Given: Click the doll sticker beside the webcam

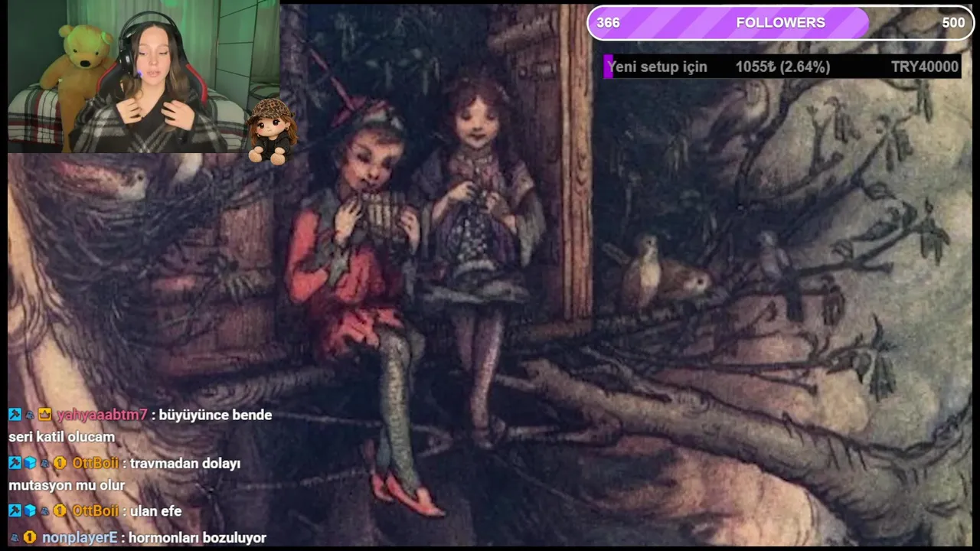Looking at the screenshot, I should tap(271, 131).
